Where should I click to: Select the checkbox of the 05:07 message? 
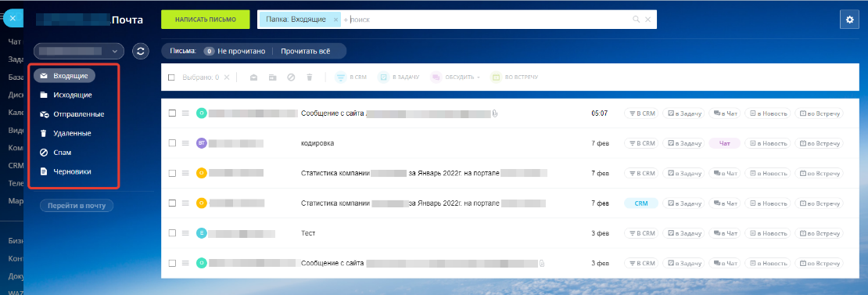pos(172,113)
